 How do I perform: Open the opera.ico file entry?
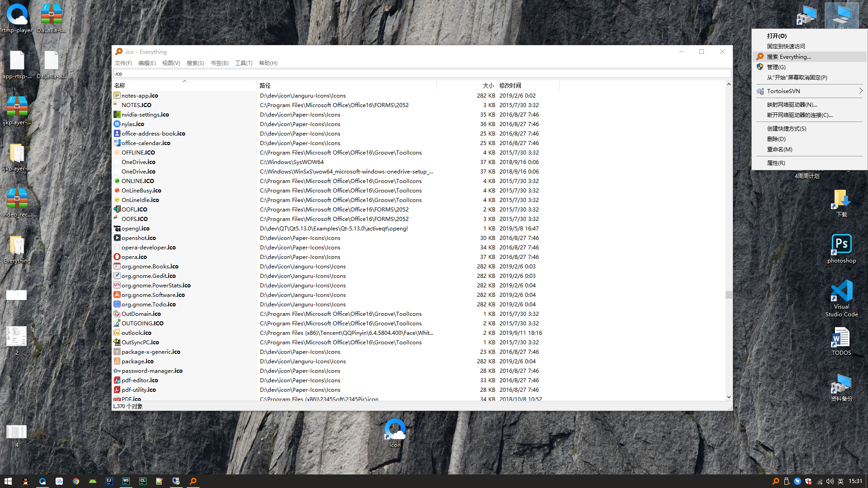coord(134,257)
